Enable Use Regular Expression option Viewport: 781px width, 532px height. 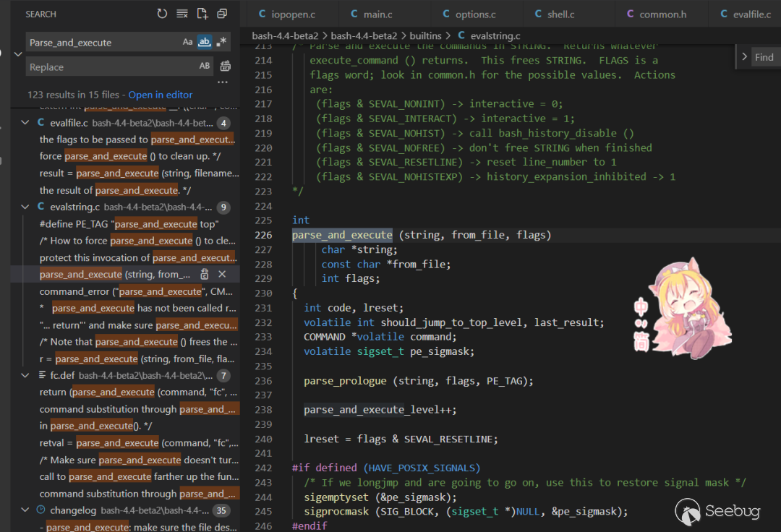221,42
